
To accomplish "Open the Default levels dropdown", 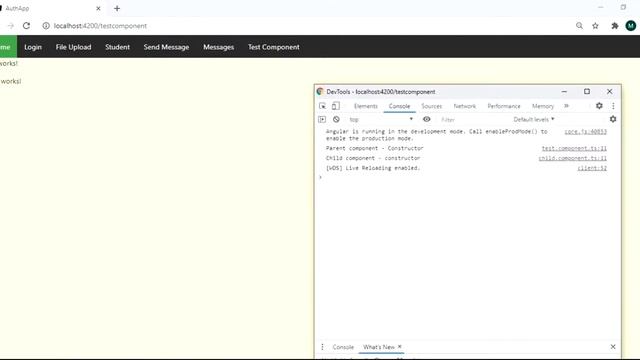I will [534, 119].
